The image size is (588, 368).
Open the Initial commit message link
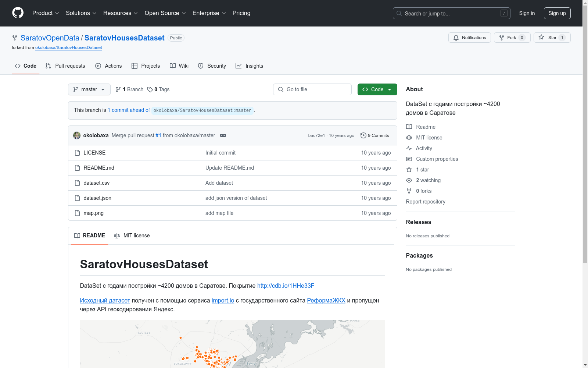[x=220, y=153]
